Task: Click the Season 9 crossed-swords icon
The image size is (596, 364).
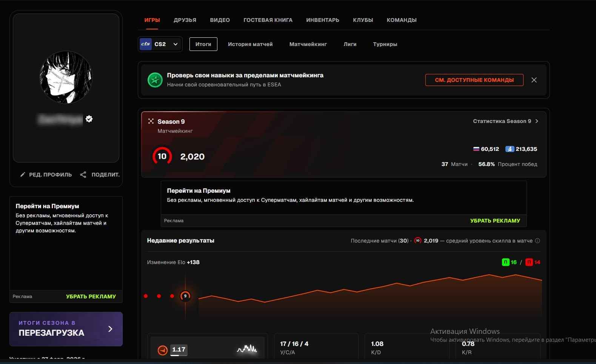Action: (x=151, y=121)
